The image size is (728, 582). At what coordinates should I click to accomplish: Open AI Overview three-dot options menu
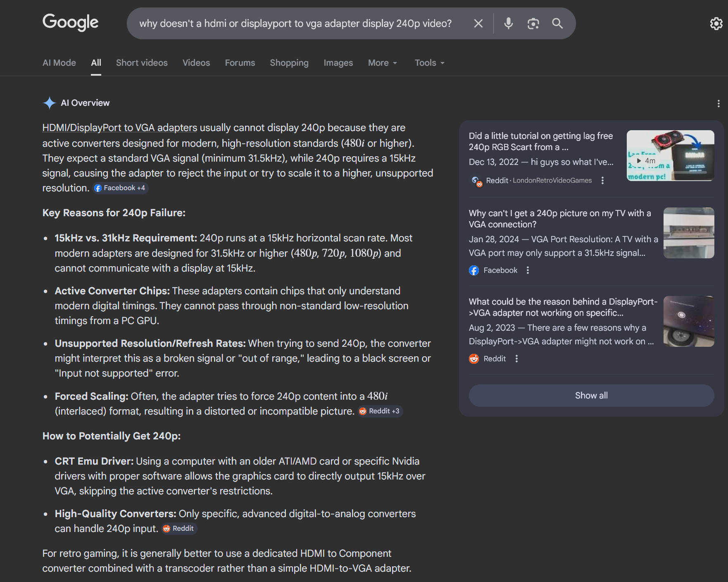click(718, 103)
